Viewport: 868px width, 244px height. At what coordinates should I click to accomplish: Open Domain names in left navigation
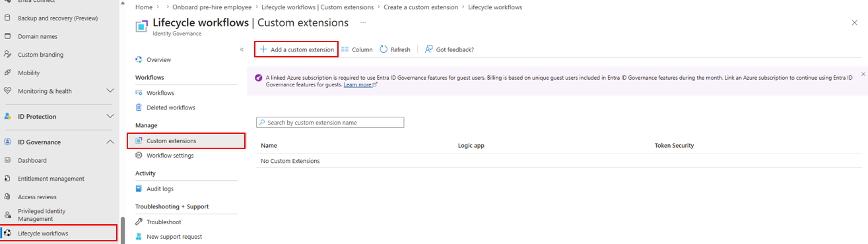click(38, 36)
